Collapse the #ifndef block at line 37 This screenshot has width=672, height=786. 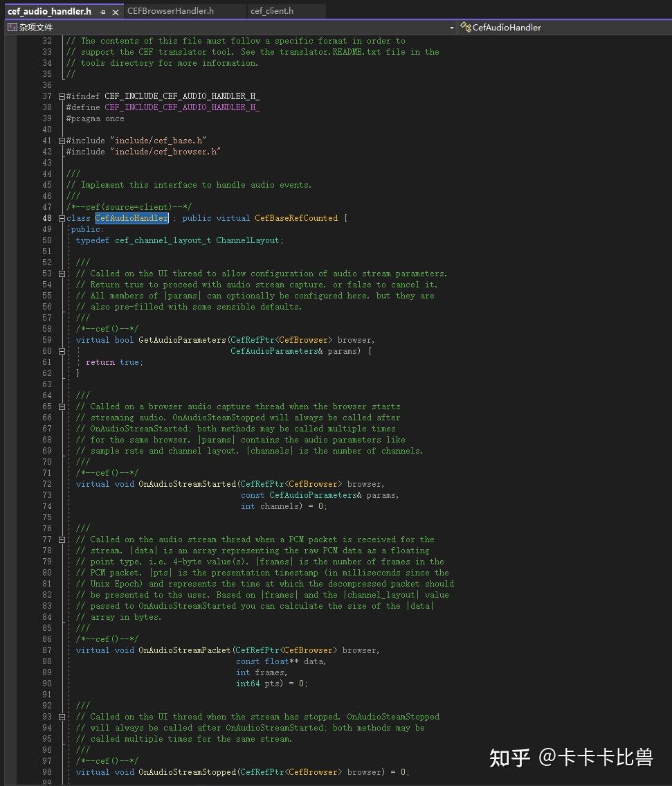click(x=62, y=96)
